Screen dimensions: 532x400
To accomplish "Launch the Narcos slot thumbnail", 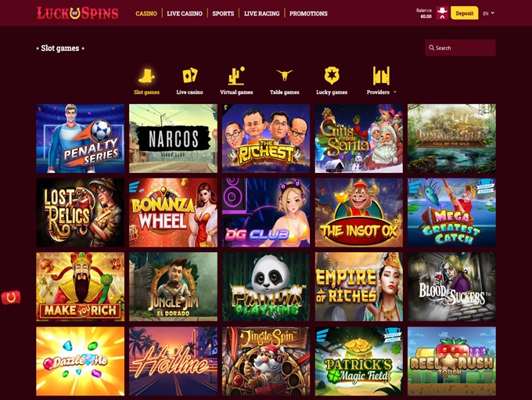I will pos(173,139).
